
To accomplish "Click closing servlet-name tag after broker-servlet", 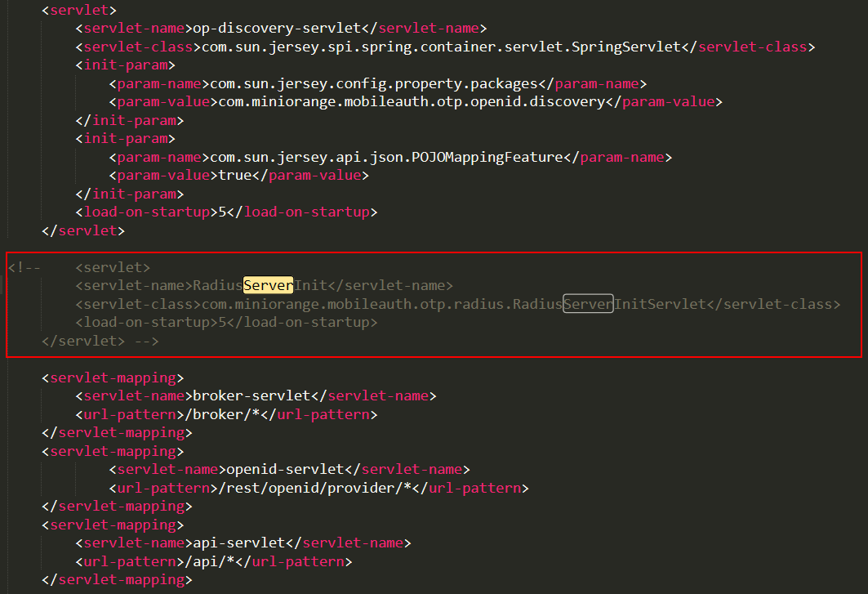I will click(x=374, y=395).
